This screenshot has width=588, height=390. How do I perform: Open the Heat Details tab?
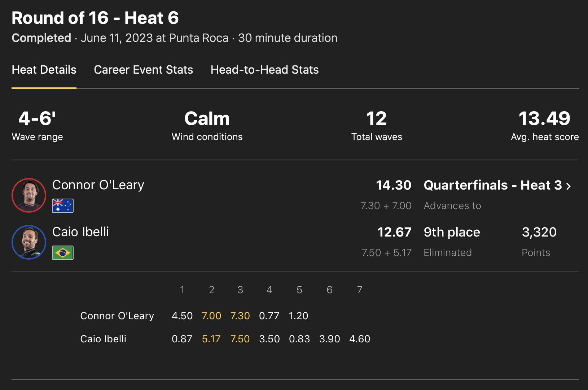coord(44,70)
